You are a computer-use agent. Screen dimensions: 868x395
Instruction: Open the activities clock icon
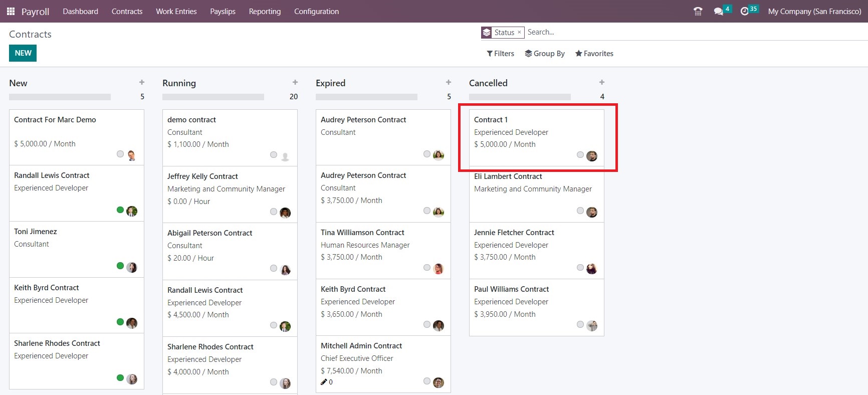(x=744, y=11)
